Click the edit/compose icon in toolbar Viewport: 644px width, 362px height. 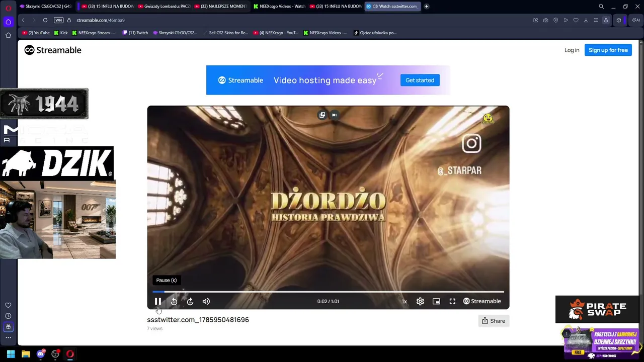coord(536,20)
